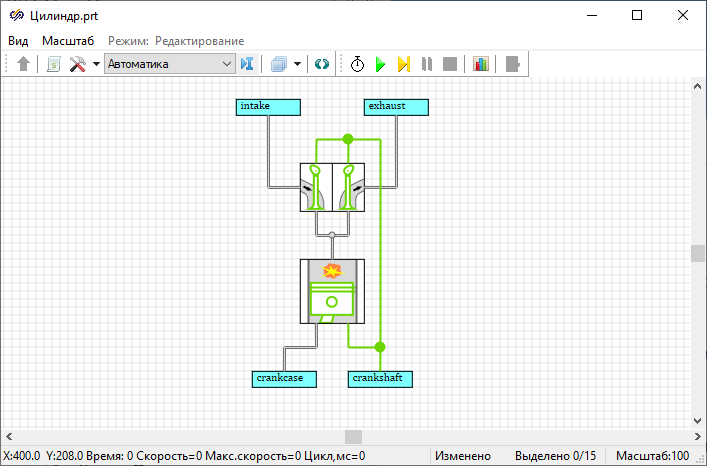
Task: Click the crossed tools settings icon
Action: [x=77, y=64]
